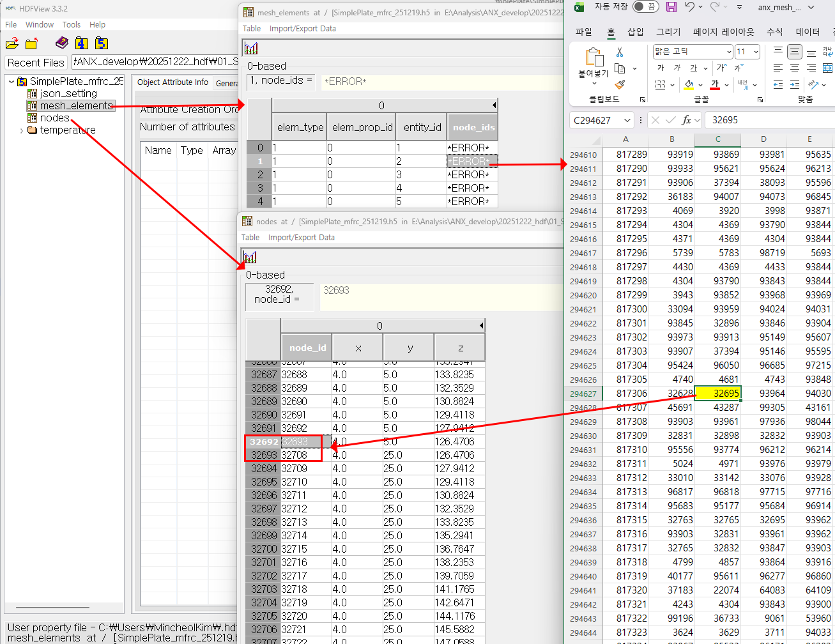
Task: Toggle the middle vertical align button
Action: pos(795,52)
